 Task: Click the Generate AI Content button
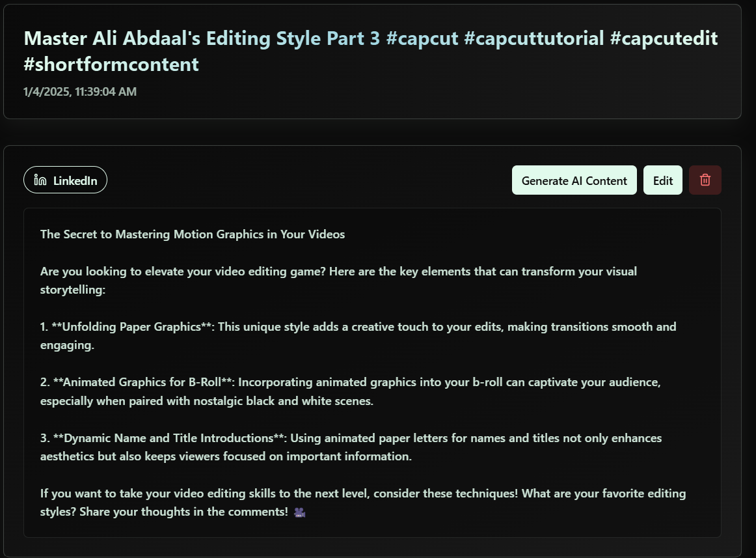point(574,180)
